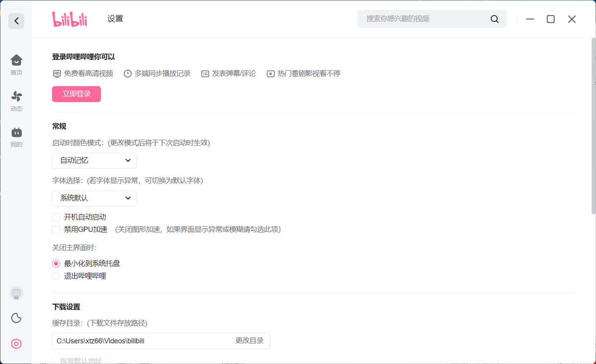Click 恢复默认地址 button
Screen dimensions: 596x364
click(81, 360)
